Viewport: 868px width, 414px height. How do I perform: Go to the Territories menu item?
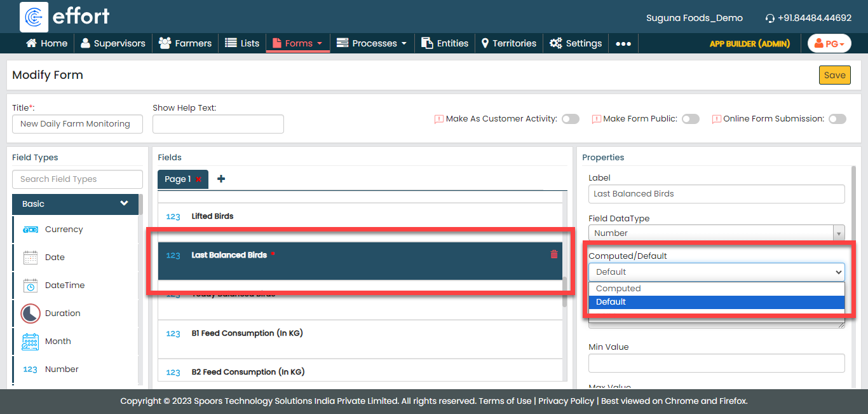point(508,43)
